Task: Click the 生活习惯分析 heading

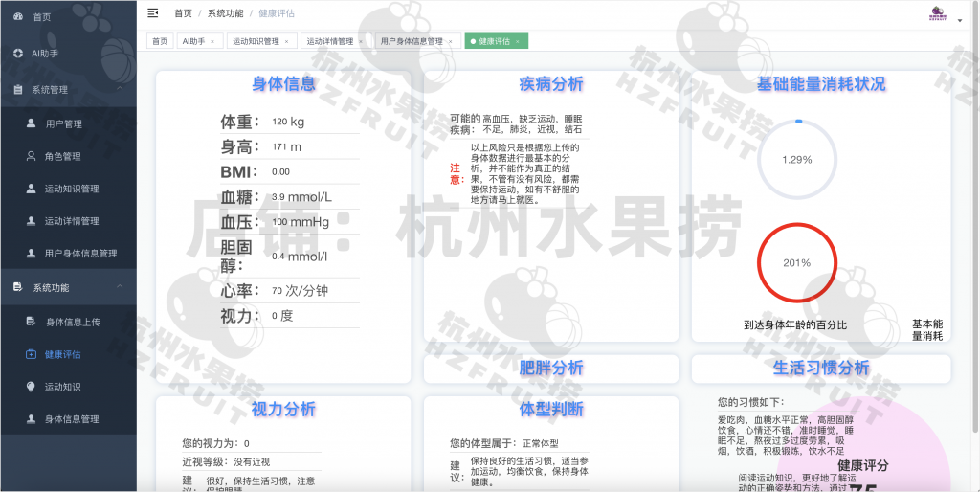Action: (821, 368)
